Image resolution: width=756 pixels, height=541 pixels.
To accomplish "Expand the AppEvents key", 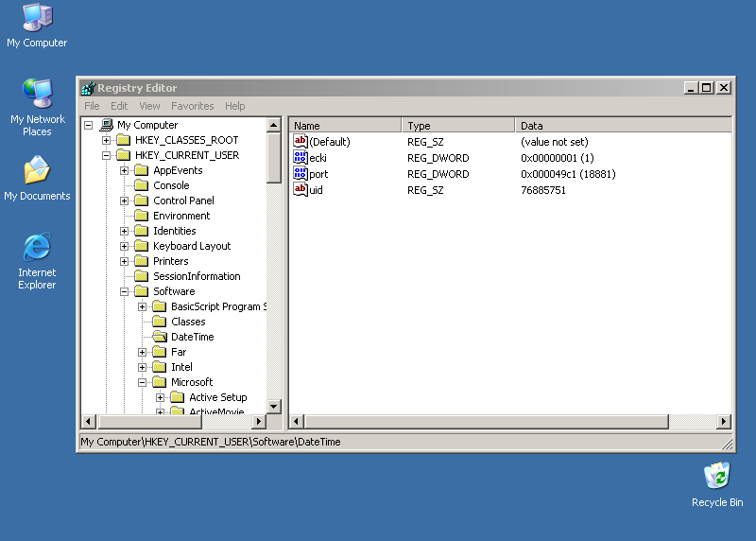I will click(125, 171).
